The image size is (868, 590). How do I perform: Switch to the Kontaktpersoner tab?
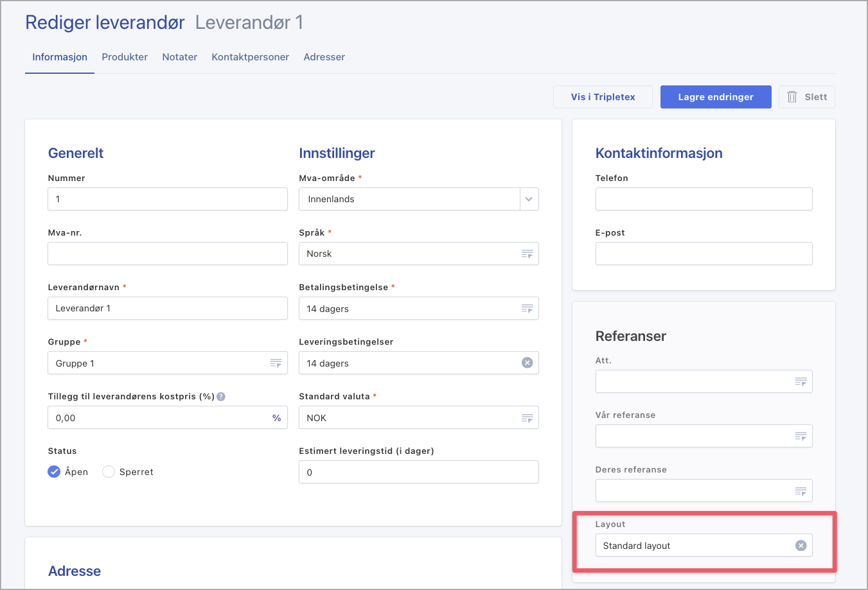[250, 56]
